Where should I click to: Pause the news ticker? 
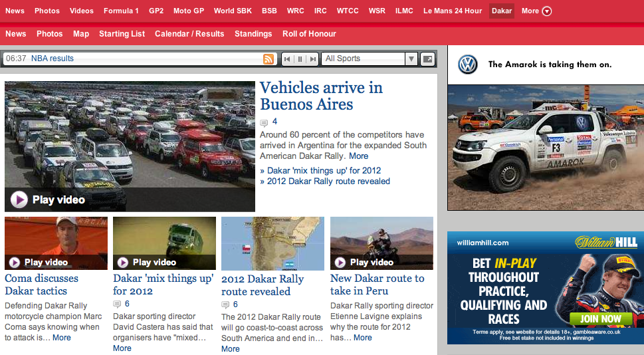300,59
